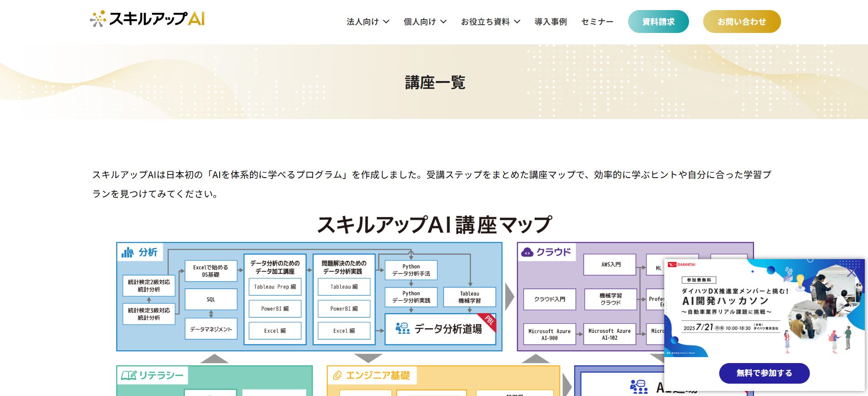
Task: Close the Daihatsu hackathon popup
Action: coord(851,273)
